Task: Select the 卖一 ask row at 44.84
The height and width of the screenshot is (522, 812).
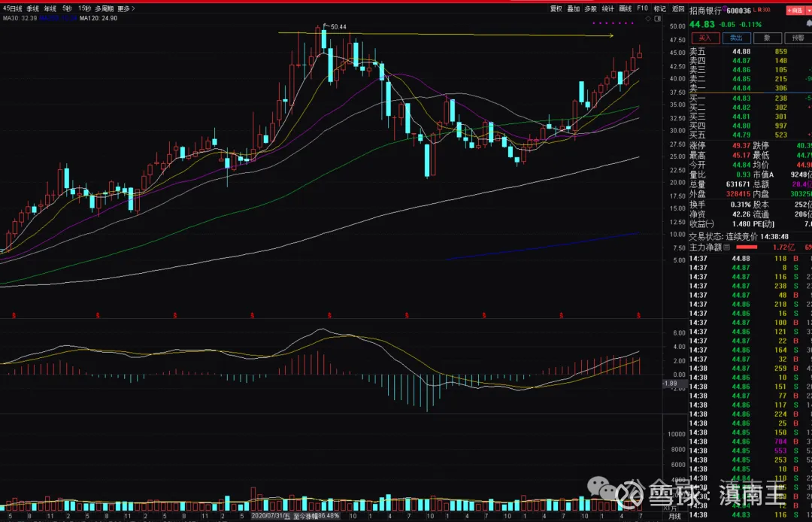Action: (x=750, y=88)
